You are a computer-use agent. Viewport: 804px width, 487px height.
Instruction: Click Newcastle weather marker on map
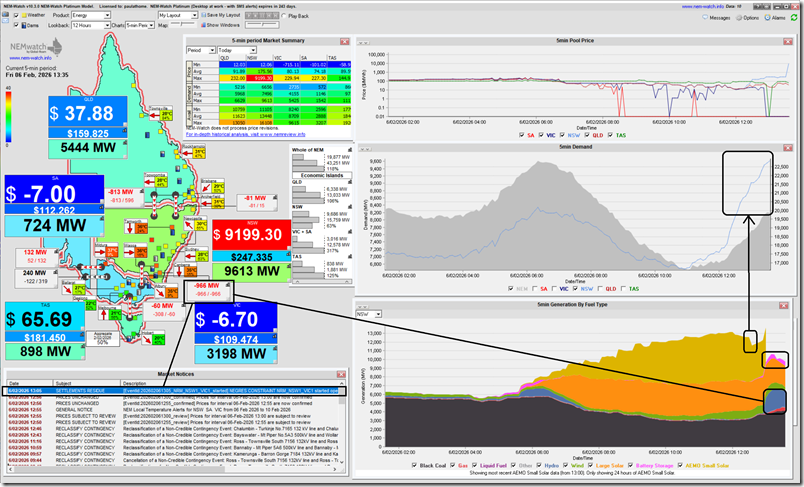click(x=195, y=225)
